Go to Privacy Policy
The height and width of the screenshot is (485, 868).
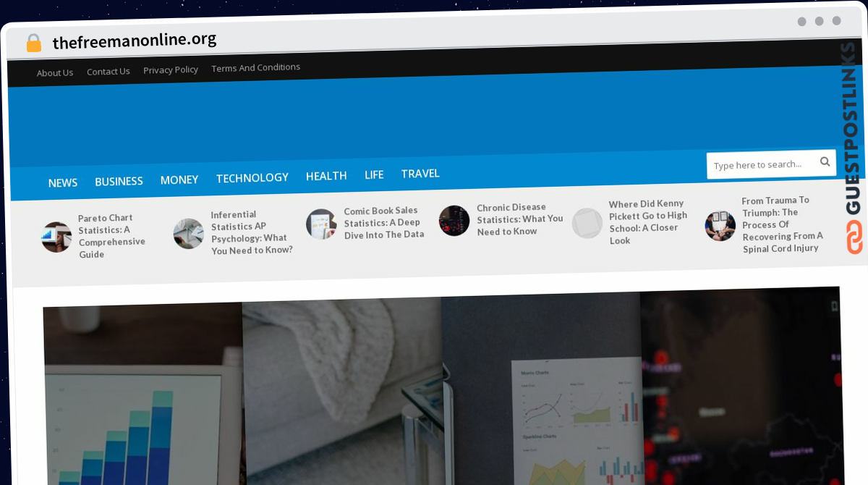point(171,69)
